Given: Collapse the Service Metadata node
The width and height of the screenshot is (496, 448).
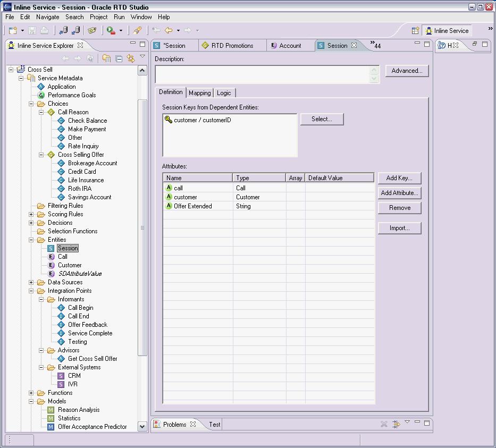Looking at the screenshot, I should [x=21, y=78].
